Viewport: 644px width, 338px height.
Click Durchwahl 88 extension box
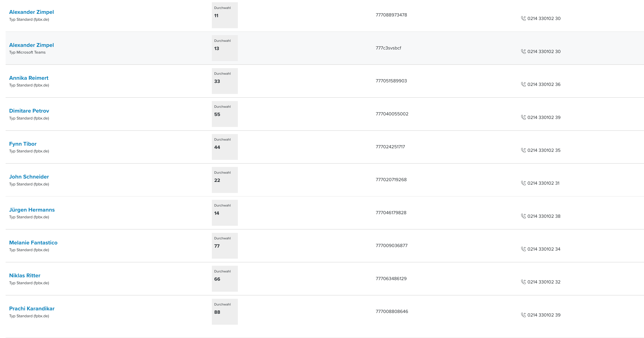[x=225, y=312]
